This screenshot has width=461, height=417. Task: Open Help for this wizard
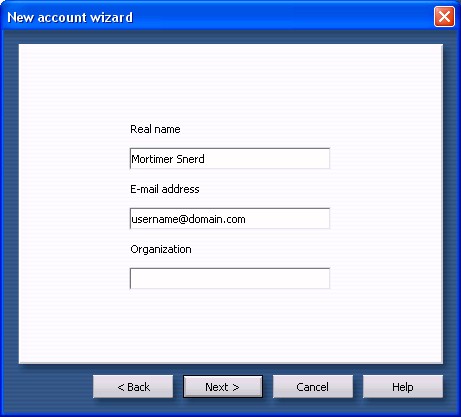pyautogui.click(x=403, y=387)
